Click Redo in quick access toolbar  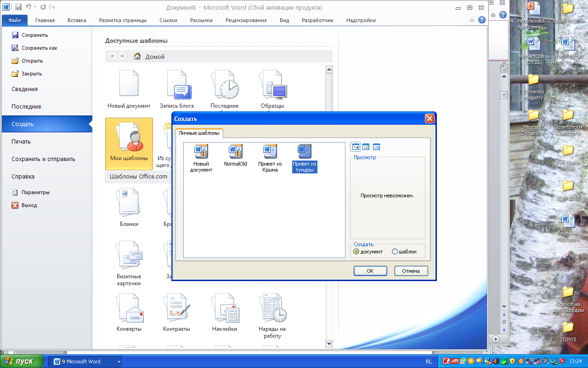(x=43, y=7)
